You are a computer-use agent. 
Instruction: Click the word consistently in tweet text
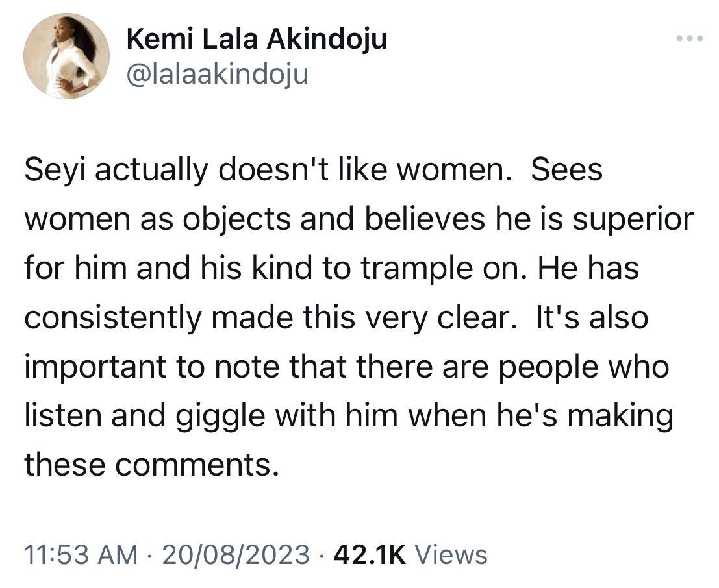(x=112, y=318)
